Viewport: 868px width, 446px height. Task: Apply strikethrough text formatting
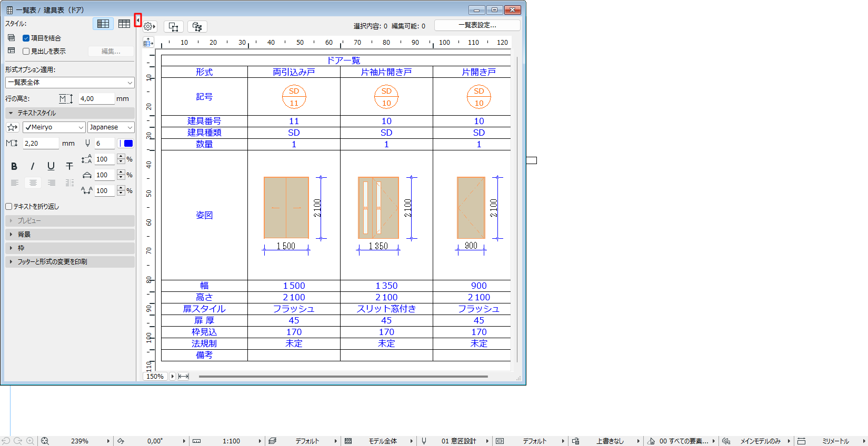point(69,166)
